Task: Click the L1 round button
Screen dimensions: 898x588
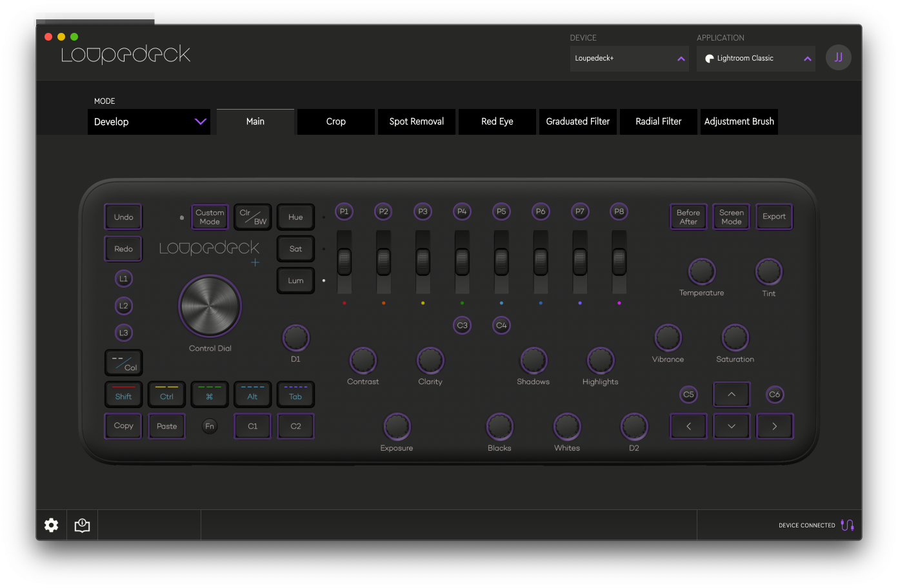Action: [x=124, y=279]
